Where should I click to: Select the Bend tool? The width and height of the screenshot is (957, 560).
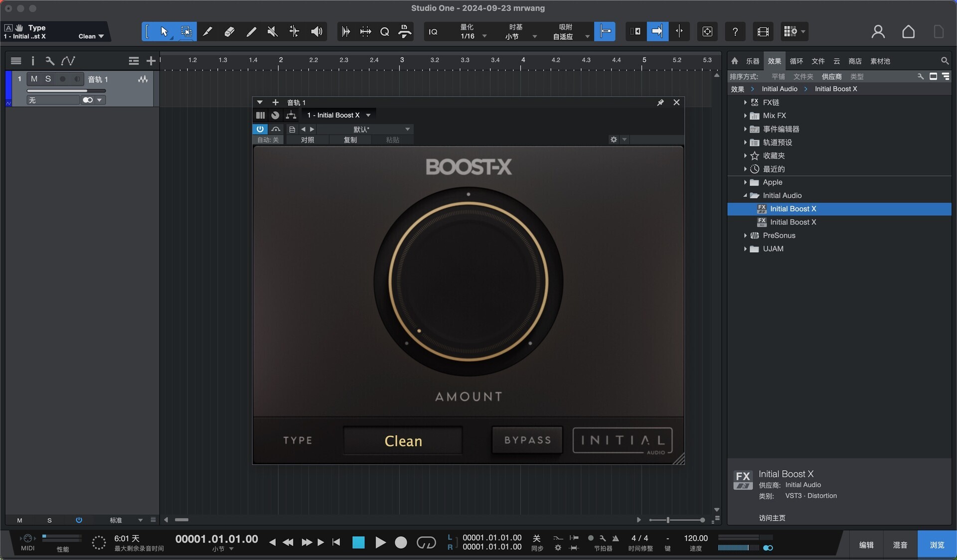tap(295, 31)
